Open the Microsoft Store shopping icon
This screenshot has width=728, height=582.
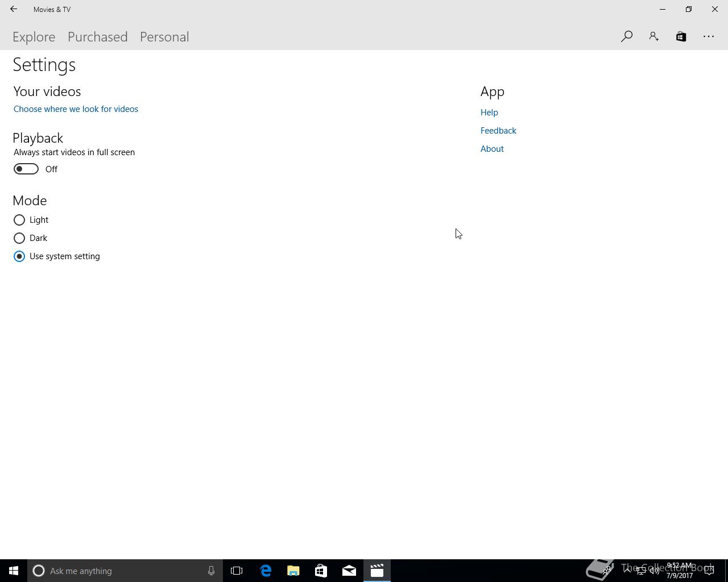point(681,36)
